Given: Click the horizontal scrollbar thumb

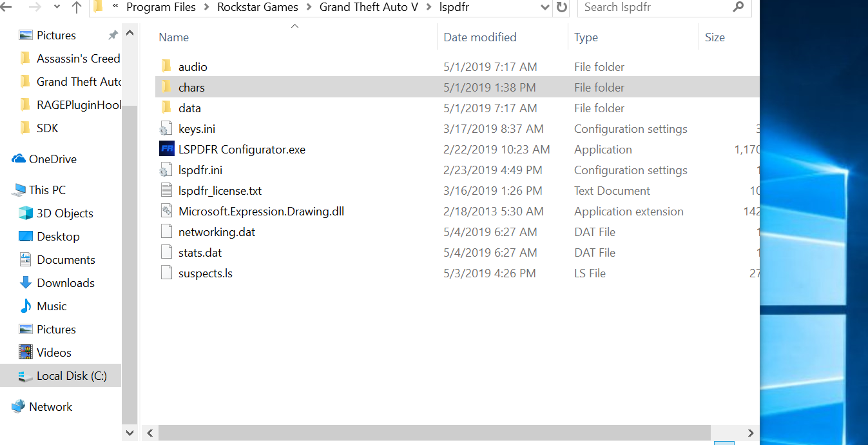Looking at the screenshot, I should click(x=434, y=433).
